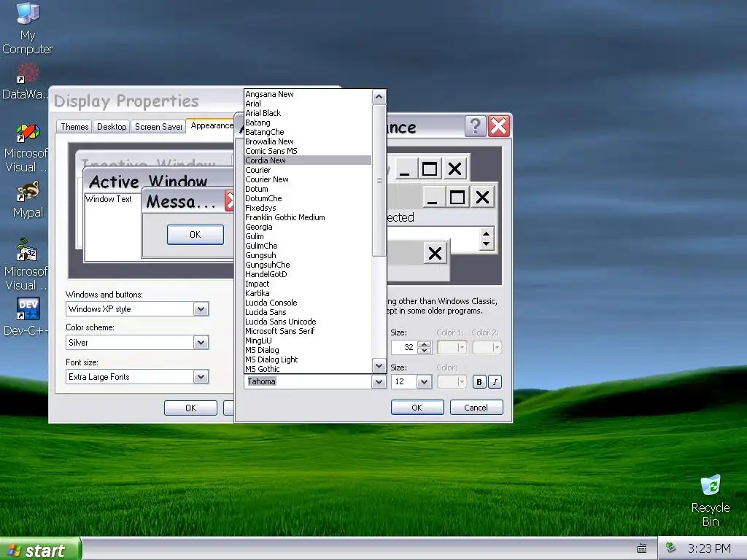
Task: Open My Computer desktop icon
Action: [x=28, y=28]
